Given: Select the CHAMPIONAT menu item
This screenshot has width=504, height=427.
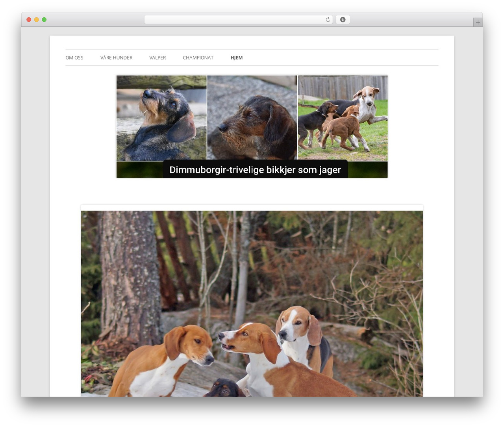Looking at the screenshot, I should coord(198,58).
